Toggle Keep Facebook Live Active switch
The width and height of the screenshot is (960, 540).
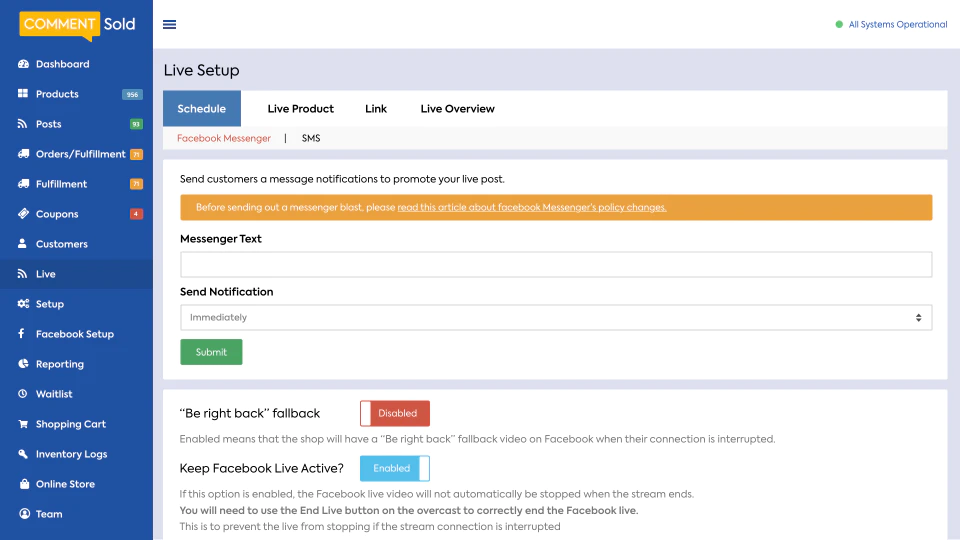(395, 468)
